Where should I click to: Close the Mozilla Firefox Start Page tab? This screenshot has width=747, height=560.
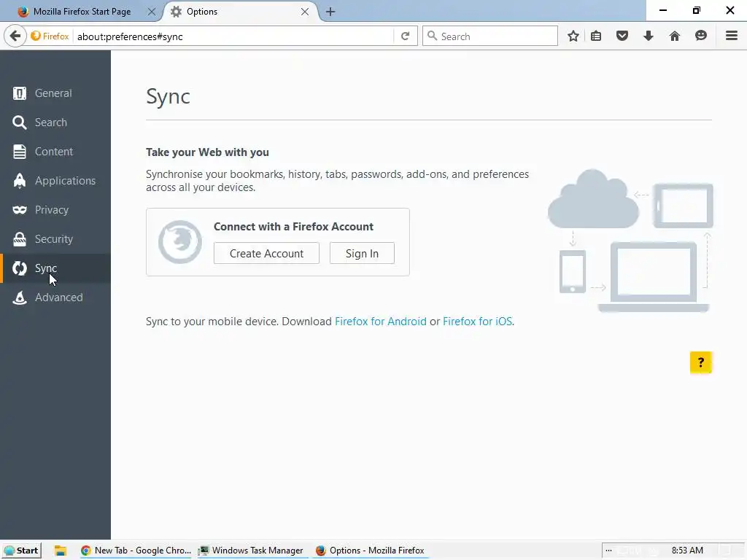coord(152,12)
